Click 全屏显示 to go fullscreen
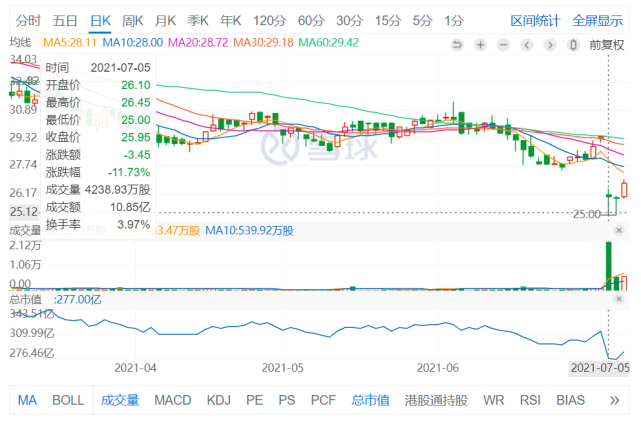Viewport: 641px width, 428px height. click(x=598, y=20)
